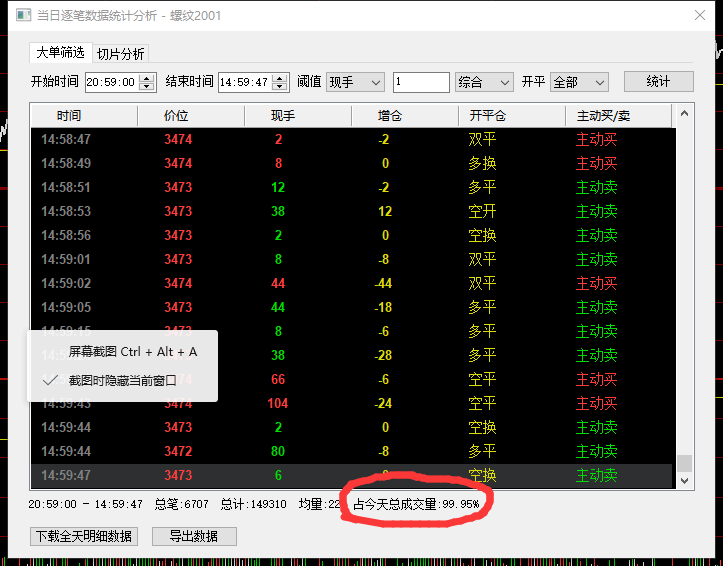Close the 当日逐笔数据统计分析 window
The height and width of the screenshot is (566, 723).
699,16
